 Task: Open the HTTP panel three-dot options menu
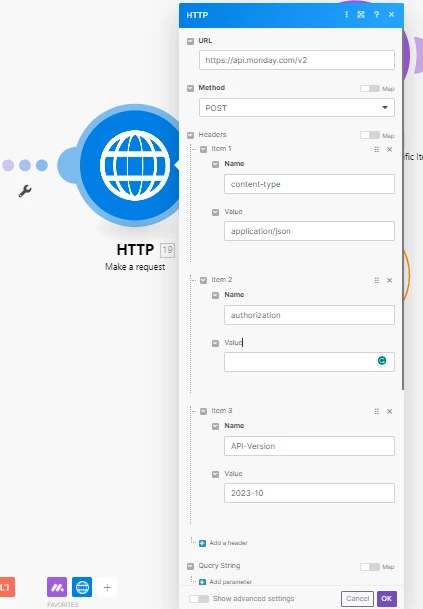click(346, 15)
